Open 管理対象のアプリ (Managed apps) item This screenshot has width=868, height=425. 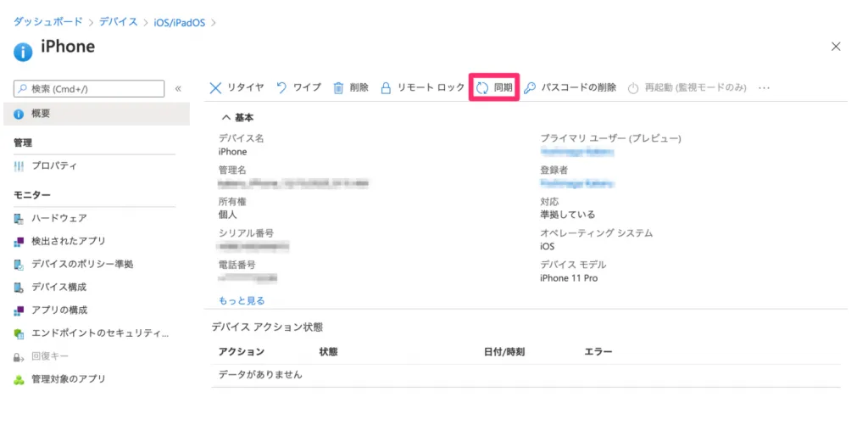pyautogui.click(x=68, y=379)
